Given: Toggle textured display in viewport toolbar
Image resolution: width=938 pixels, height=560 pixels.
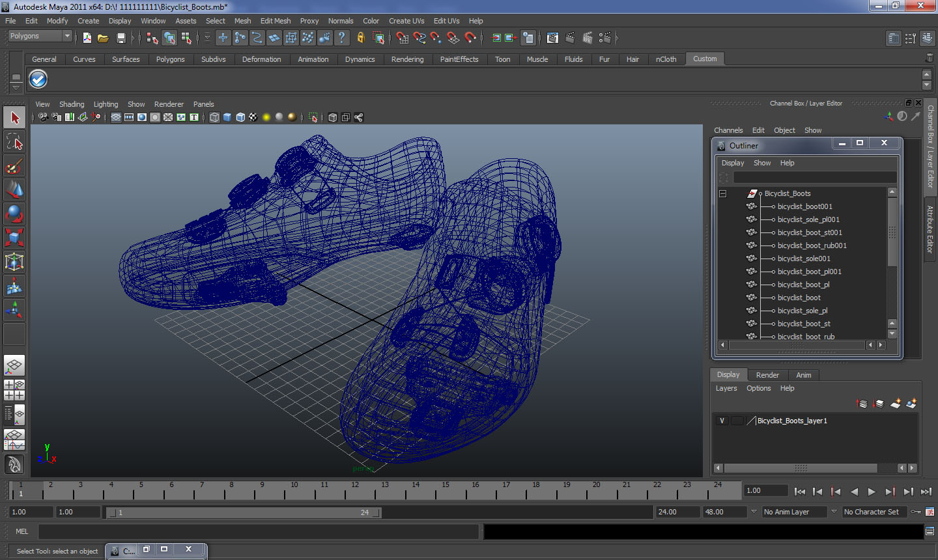Looking at the screenshot, I should pos(253,117).
